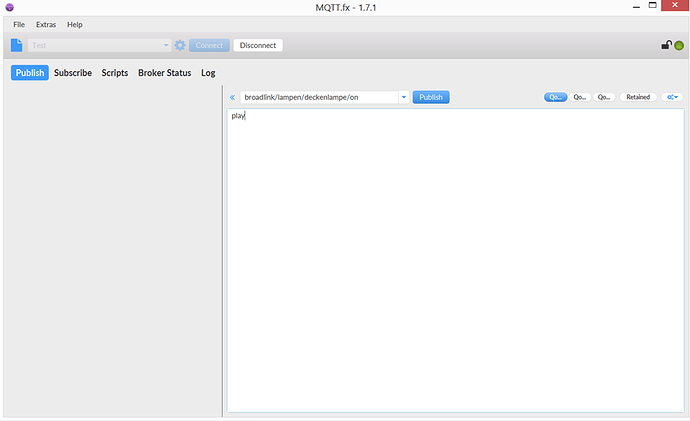Open the Extras menu

click(46, 25)
